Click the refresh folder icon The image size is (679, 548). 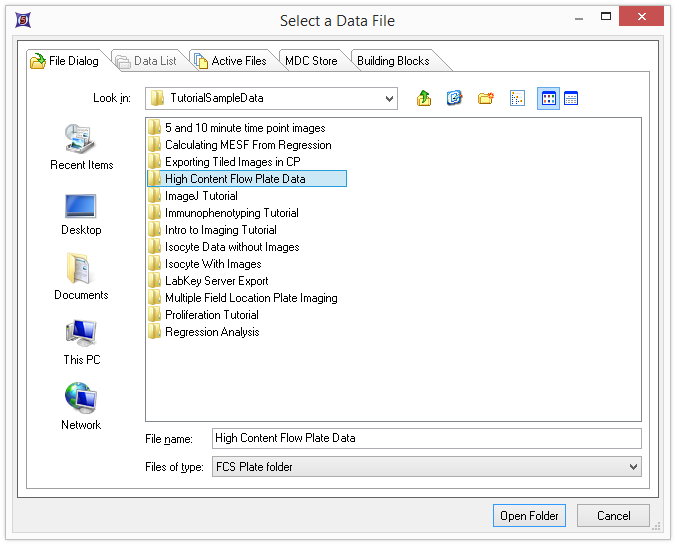click(x=454, y=98)
